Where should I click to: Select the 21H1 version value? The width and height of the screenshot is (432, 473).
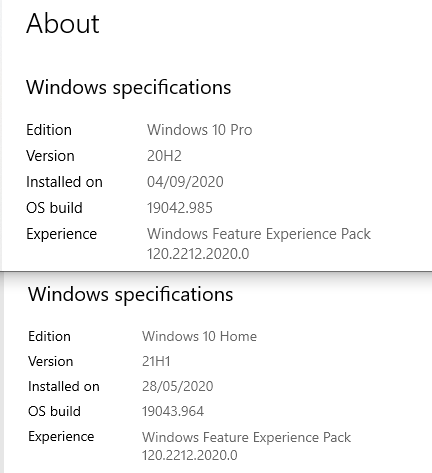pos(156,361)
